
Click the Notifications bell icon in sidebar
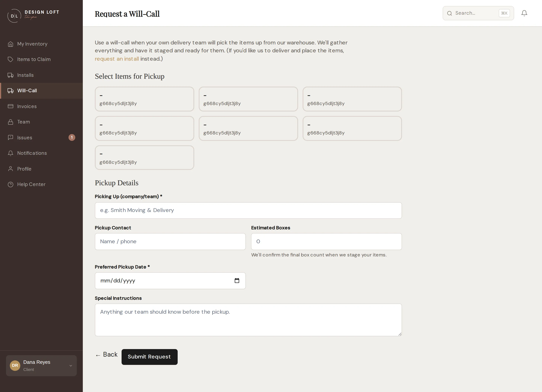point(11,153)
